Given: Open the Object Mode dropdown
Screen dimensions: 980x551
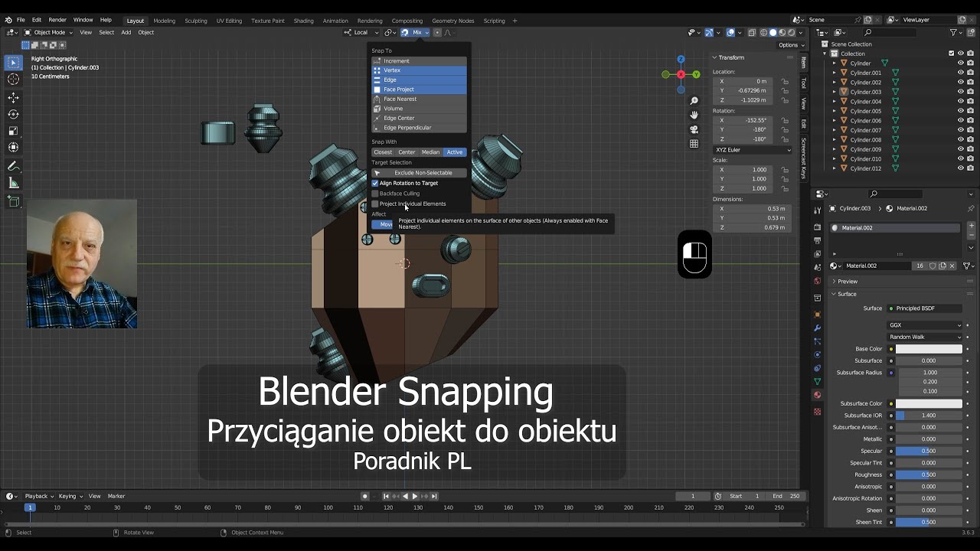Looking at the screenshot, I should click(x=47, y=32).
